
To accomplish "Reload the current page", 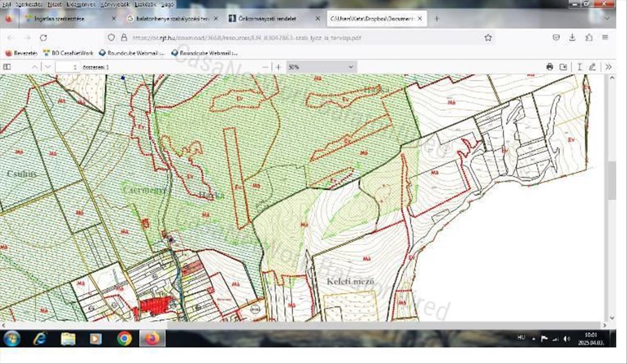I will tap(43, 38).
